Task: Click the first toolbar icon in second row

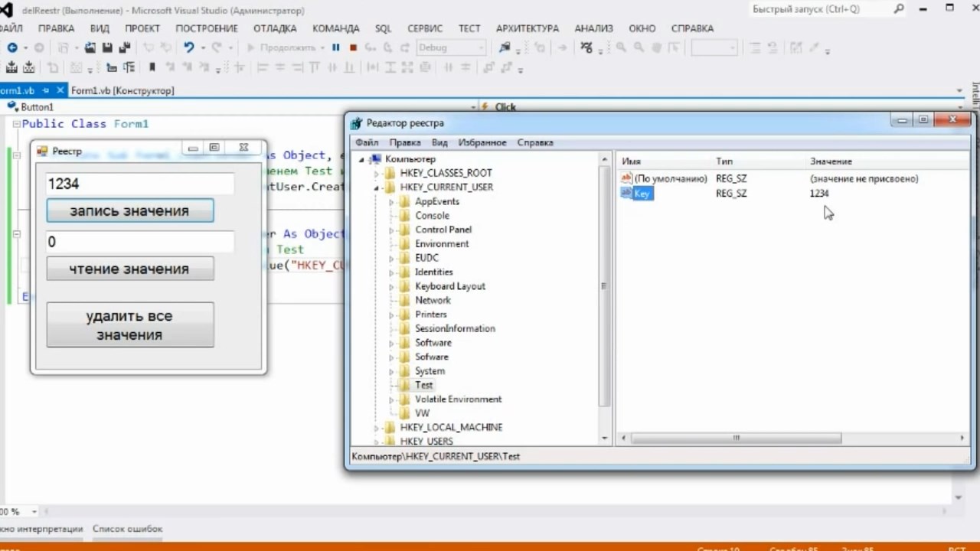Action: coord(11,67)
